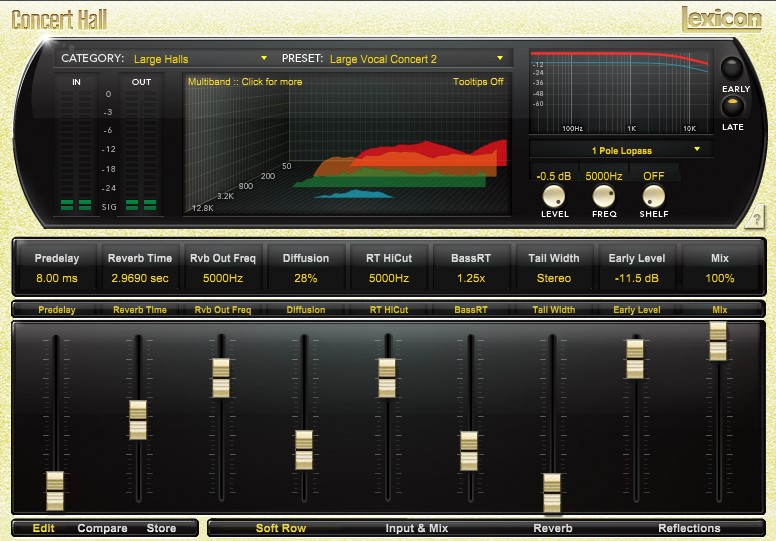Open the CATEGORY dropdown showing Large Halls

200,59
